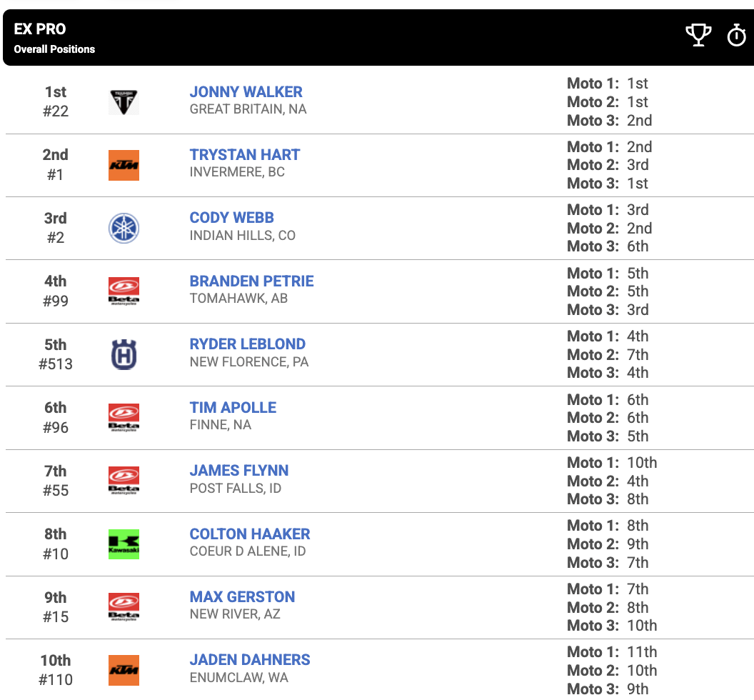
Task: Click the EX PRO class heading
Action: point(40,29)
